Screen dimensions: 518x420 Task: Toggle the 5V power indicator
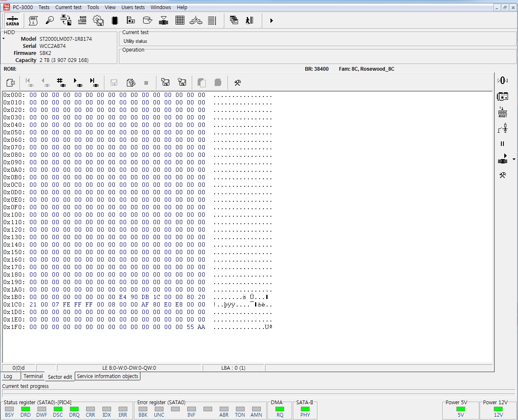click(x=461, y=409)
